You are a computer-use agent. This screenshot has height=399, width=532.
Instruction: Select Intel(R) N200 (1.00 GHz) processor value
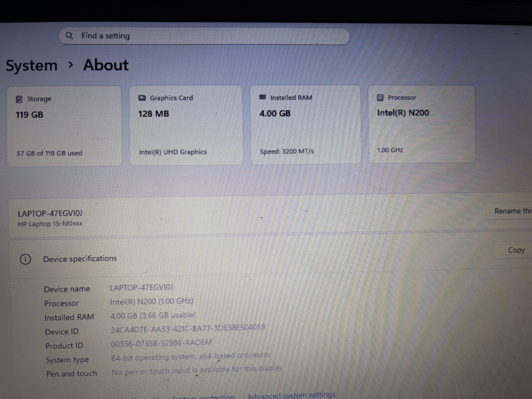[151, 301]
